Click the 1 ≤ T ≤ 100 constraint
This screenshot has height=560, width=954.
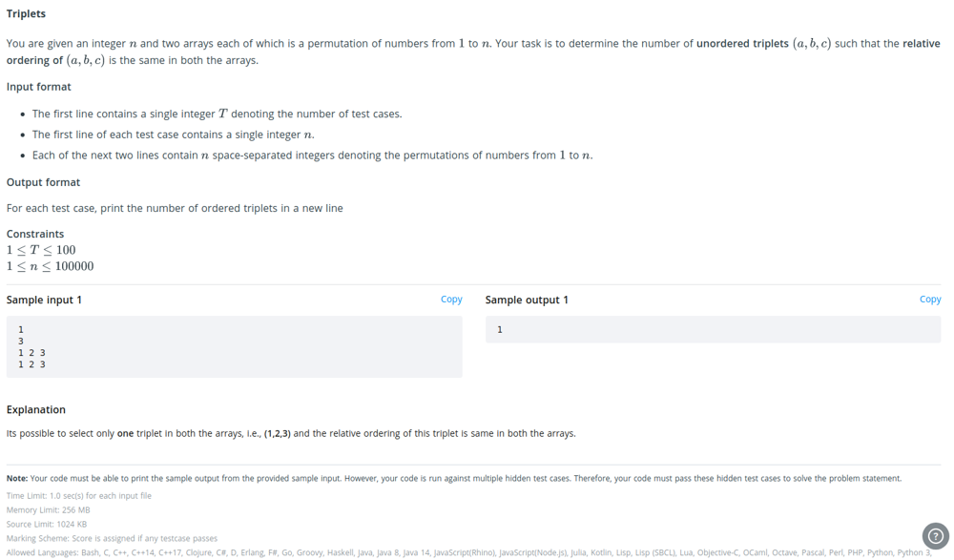pos(41,250)
